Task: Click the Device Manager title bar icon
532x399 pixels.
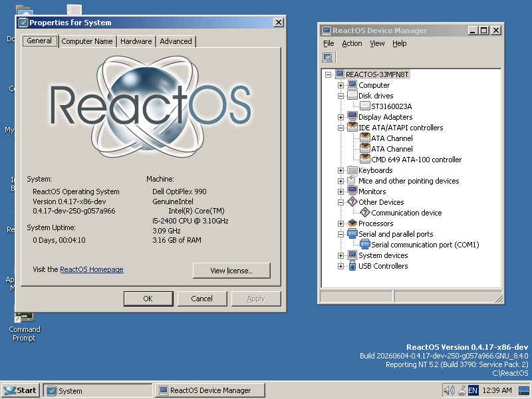Action: click(327, 31)
